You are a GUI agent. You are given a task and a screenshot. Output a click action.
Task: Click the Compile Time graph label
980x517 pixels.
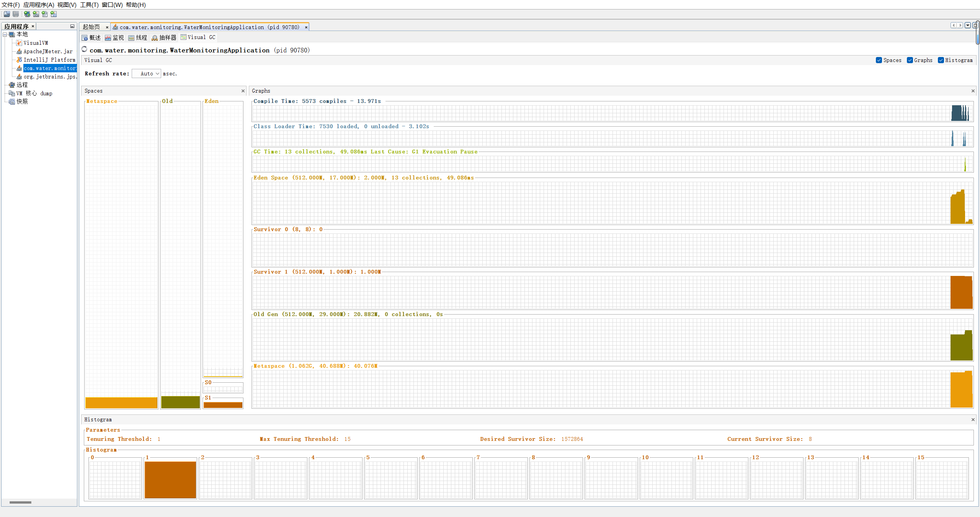(x=317, y=101)
